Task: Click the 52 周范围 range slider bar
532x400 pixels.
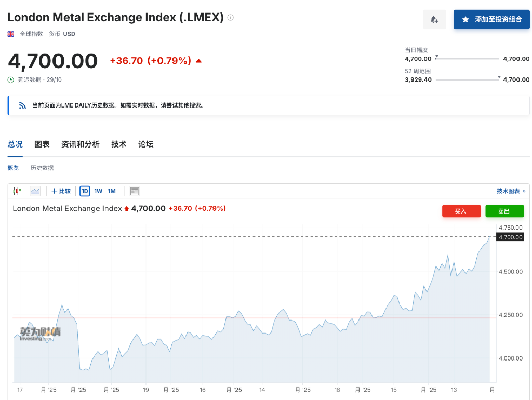Action: (x=468, y=79)
